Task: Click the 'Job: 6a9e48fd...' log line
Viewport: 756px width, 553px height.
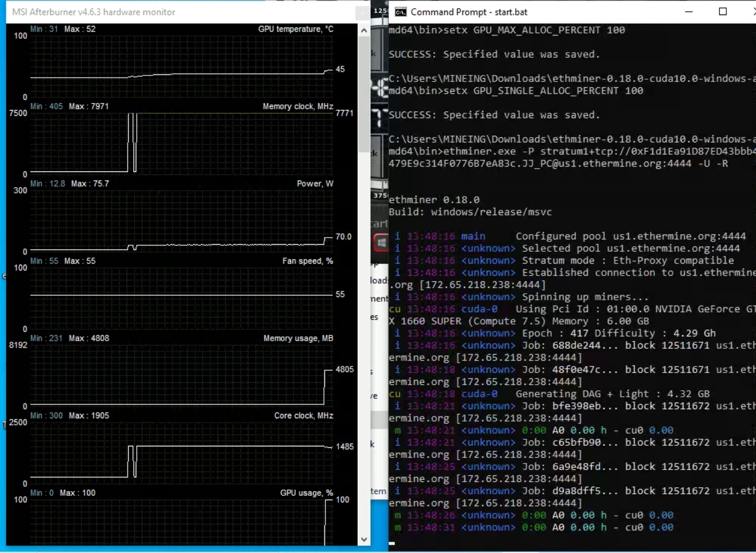Action: coord(572,473)
